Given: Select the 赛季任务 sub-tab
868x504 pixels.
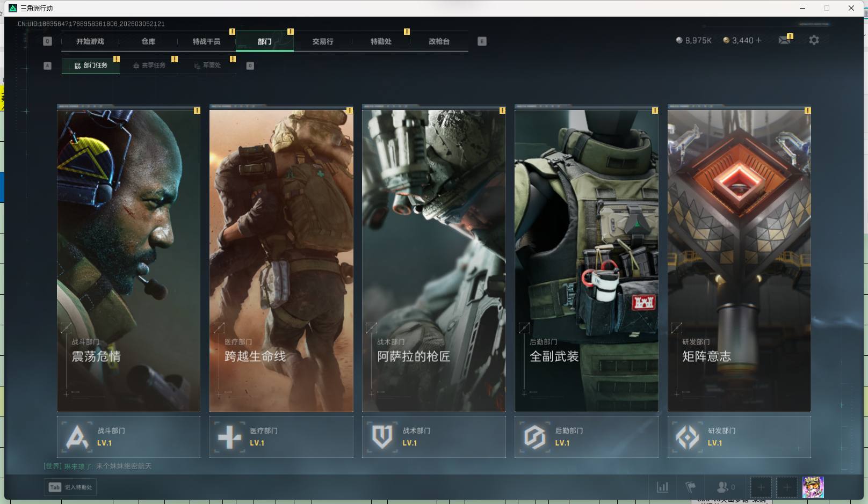Looking at the screenshot, I should [x=149, y=65].
